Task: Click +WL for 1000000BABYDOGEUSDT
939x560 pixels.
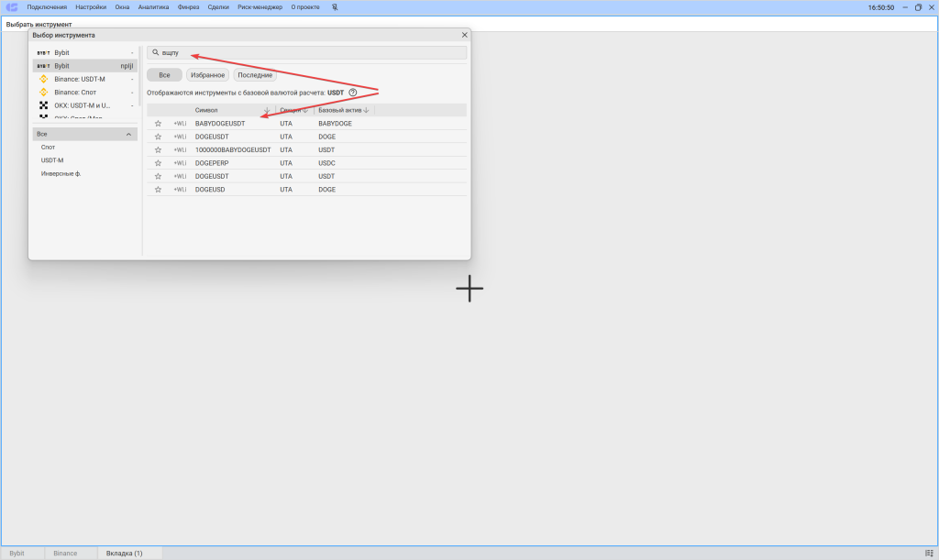Action: pos(180,149)
